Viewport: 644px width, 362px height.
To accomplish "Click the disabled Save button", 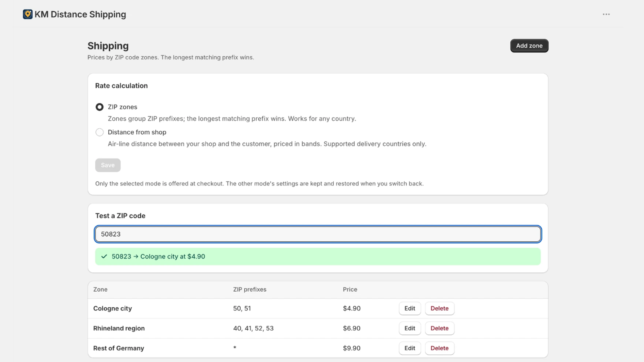I will (x=108, y=165).
